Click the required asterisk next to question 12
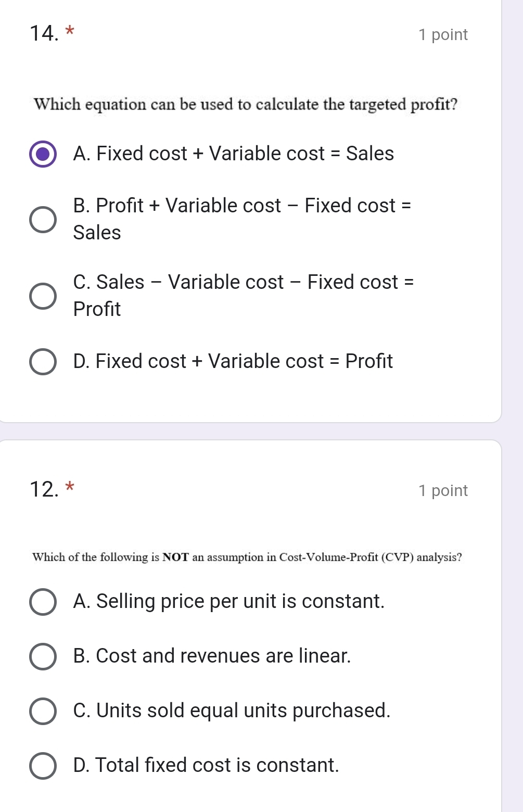Viewport: 523px width, 812px height. (x=70, y=486)
